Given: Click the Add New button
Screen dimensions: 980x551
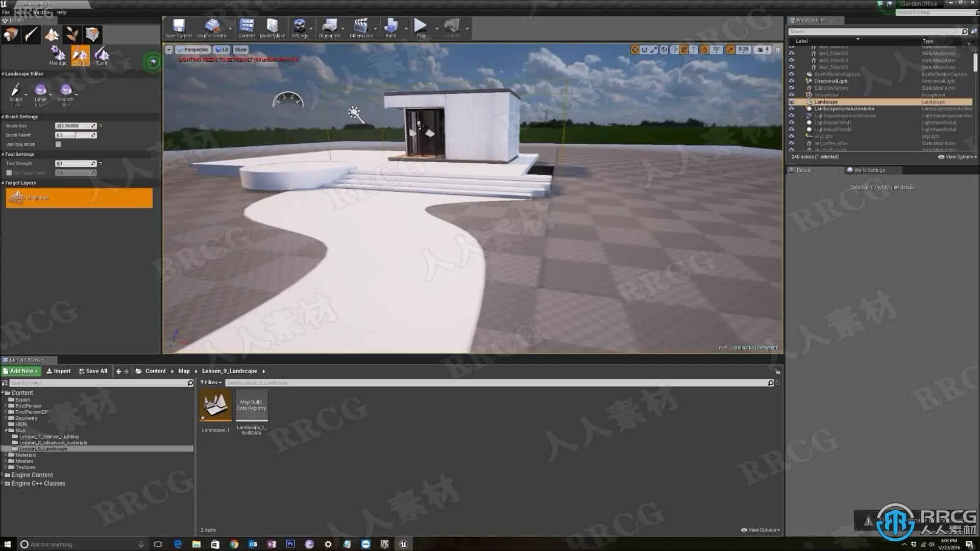Looking at the screenshot, I should pyautogui.click(x=21, y=371).
